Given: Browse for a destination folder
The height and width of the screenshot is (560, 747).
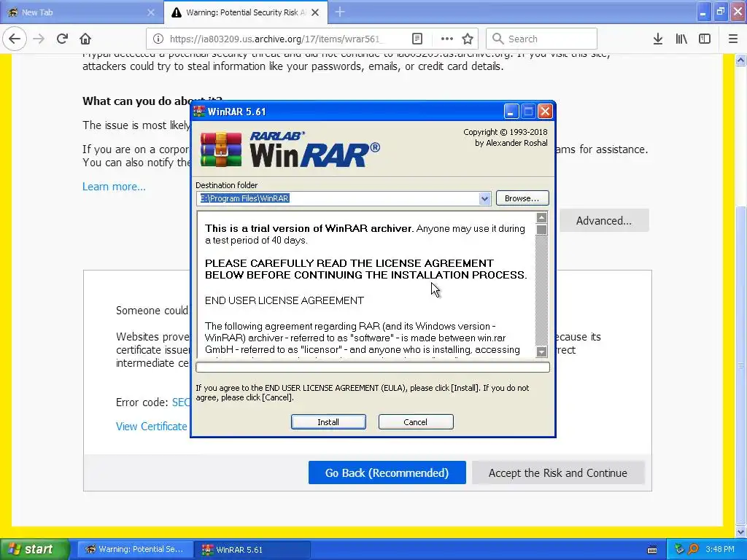Looking at the screenshot, I should point(522,198).
